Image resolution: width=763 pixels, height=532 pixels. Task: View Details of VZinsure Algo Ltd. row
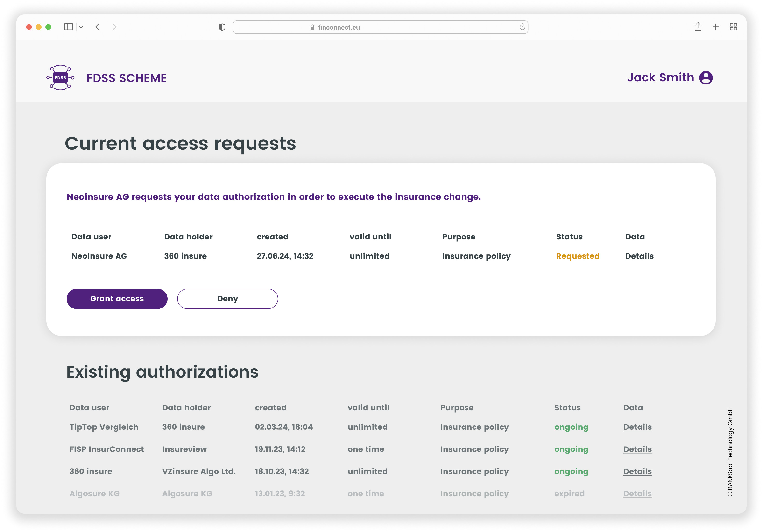(x=637, y=471)
